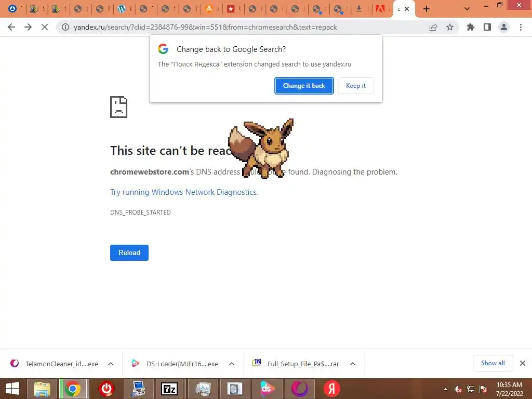Open the network status tray icon

click(471, 389)
